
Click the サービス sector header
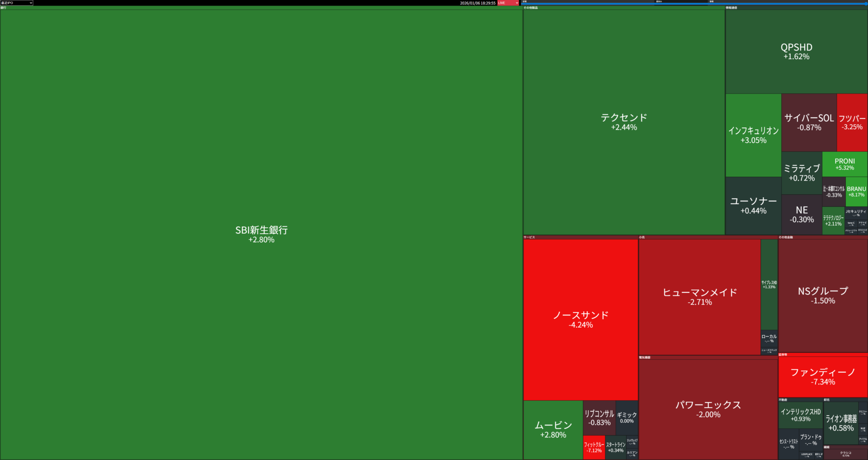click(x=529, y=237)
